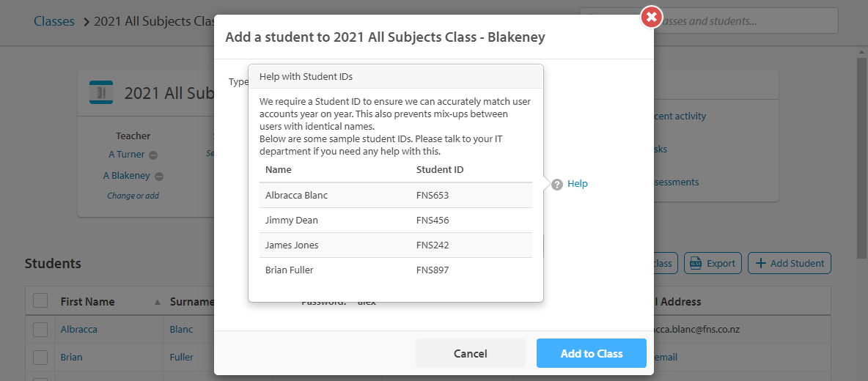Cancel adding the student

tap(470, 353)
